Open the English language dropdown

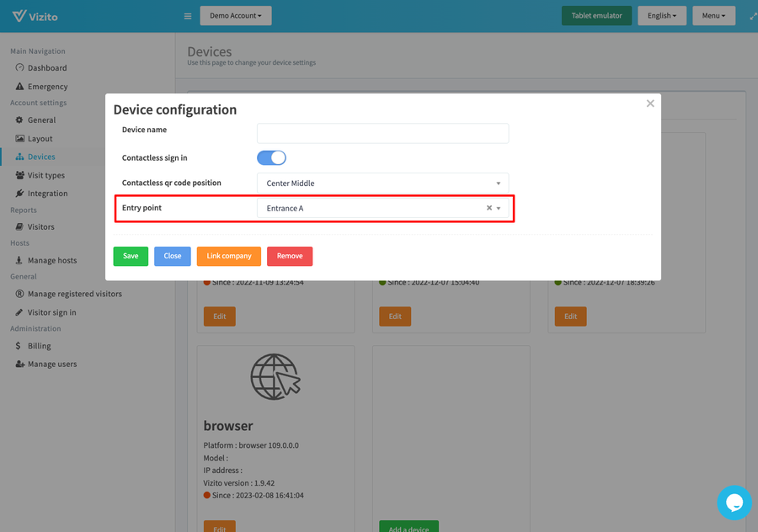661,16
